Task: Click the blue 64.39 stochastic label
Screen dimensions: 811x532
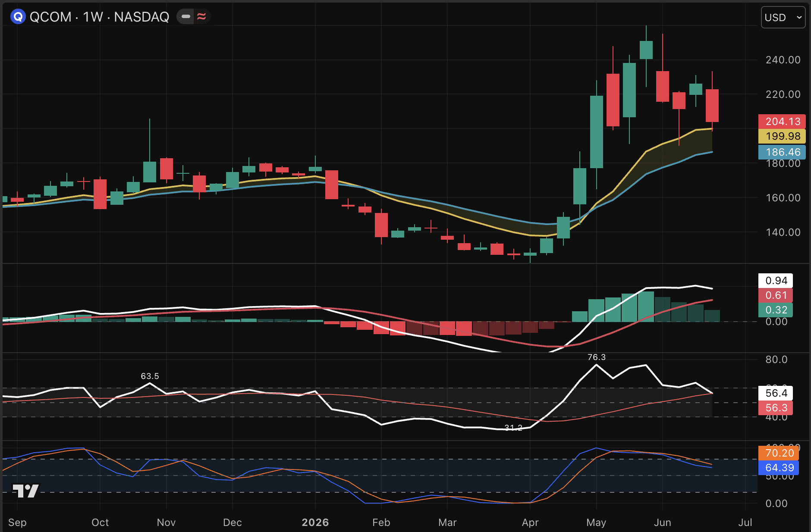Action: [779, 468]
